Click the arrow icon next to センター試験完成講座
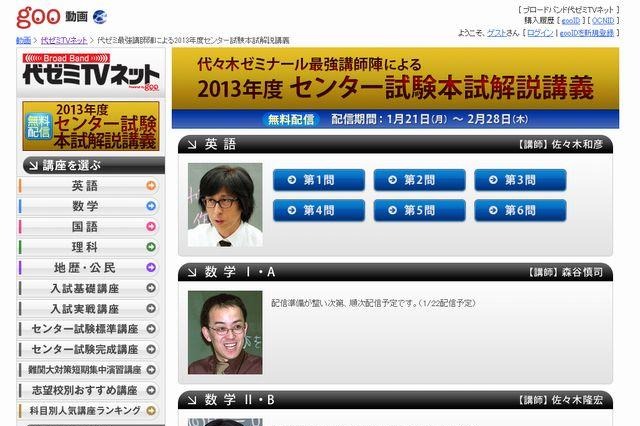Image resolution: width=640 pixels, height=426 pixels. [x=151, y=349]
